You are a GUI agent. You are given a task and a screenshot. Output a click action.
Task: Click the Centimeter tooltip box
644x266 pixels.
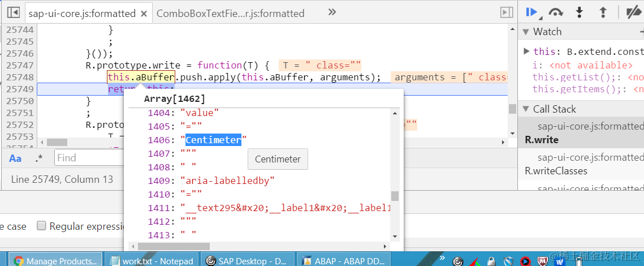pos(278,159)
